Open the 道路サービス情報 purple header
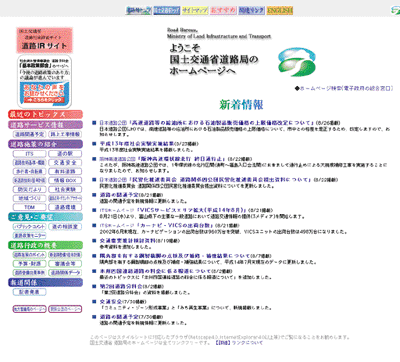 coord(45,125)
